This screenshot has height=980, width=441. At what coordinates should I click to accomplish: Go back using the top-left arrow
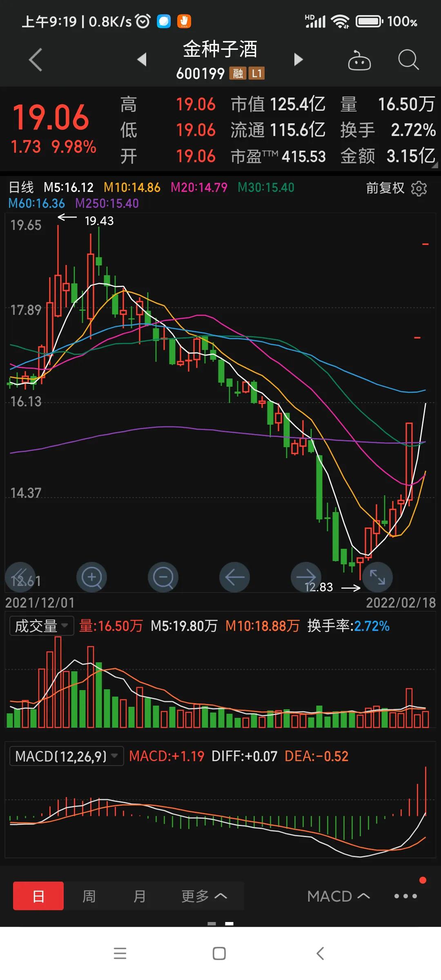pyautogui.click(x=36, y=60)
